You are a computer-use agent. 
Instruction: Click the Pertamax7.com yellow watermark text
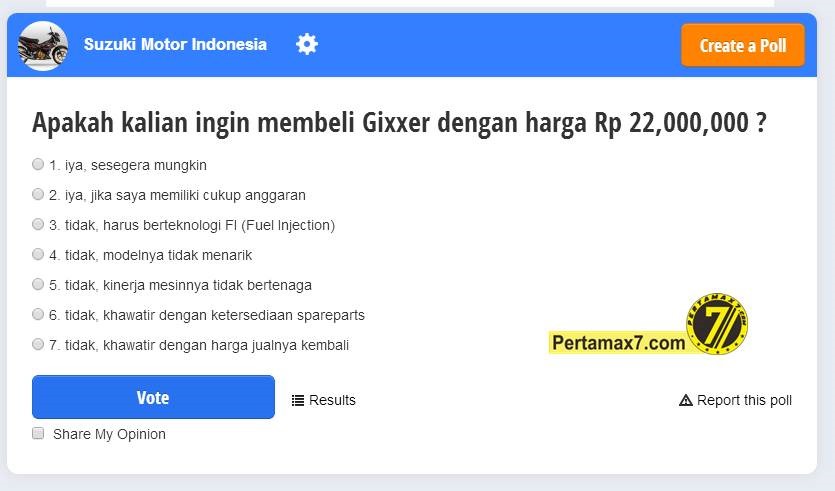(618, 343)
